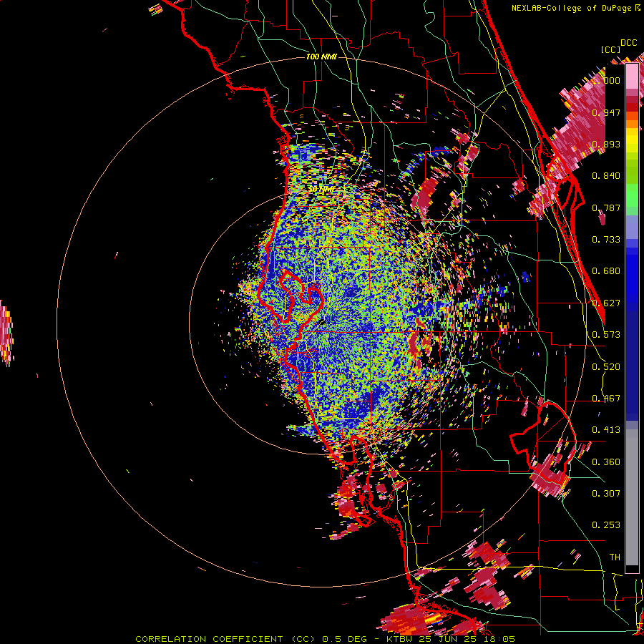Click the 0.573 scale value
The width and height of the screenshot is (644, 644).
pos(606,335)
